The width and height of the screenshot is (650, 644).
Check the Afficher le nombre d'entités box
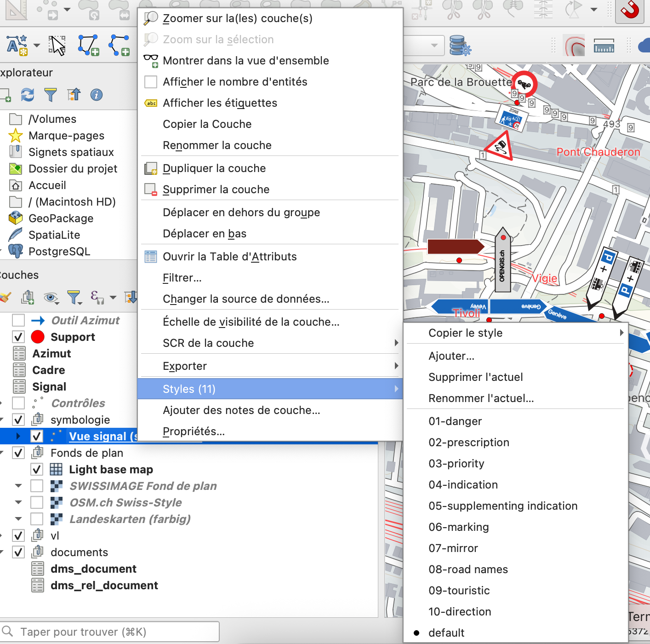pyautogui.click(x=151, y=82)
